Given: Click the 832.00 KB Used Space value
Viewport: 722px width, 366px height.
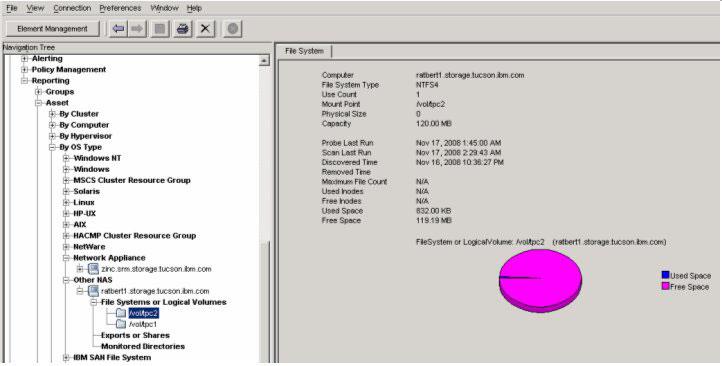Looking at the screenshot, I should point(433,211).
